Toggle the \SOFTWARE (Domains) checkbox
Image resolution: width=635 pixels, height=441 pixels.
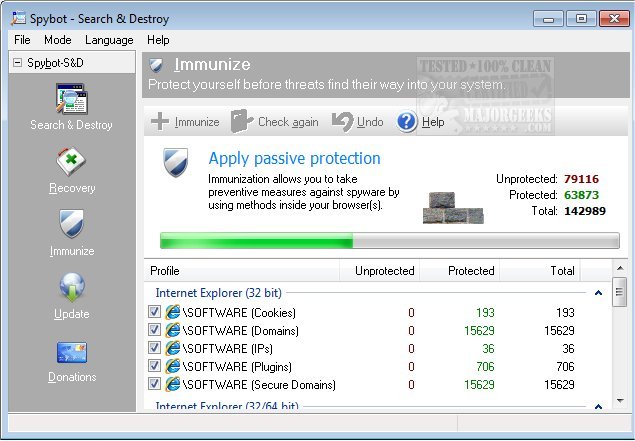[154, 331]
